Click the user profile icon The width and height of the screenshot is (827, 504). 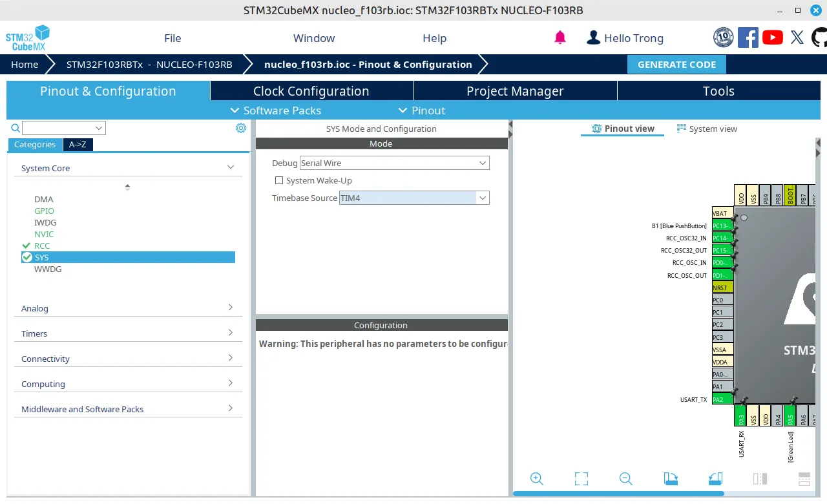click(x=593, y=38)
